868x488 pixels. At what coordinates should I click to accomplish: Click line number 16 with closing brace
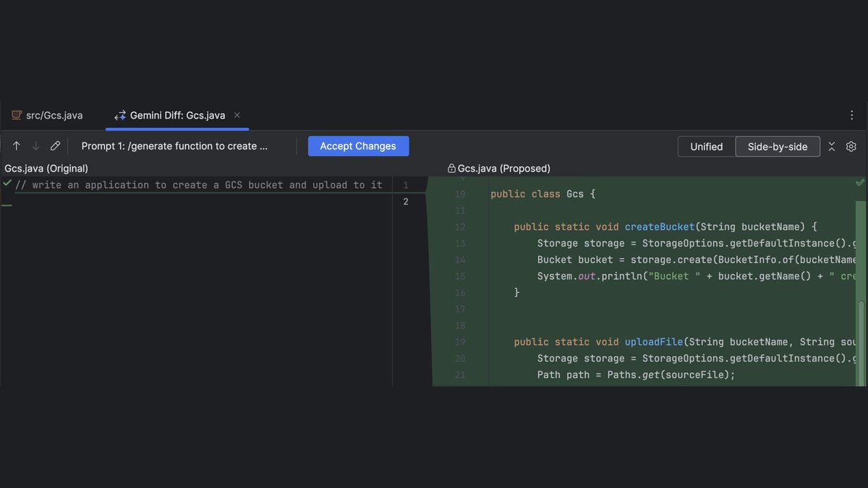point(460,293)
